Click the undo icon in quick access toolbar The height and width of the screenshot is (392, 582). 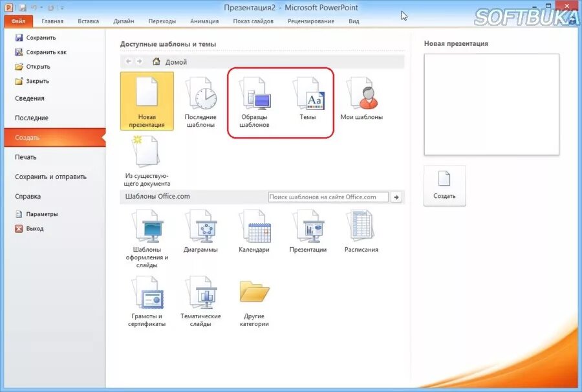click(x=34, y=7)
